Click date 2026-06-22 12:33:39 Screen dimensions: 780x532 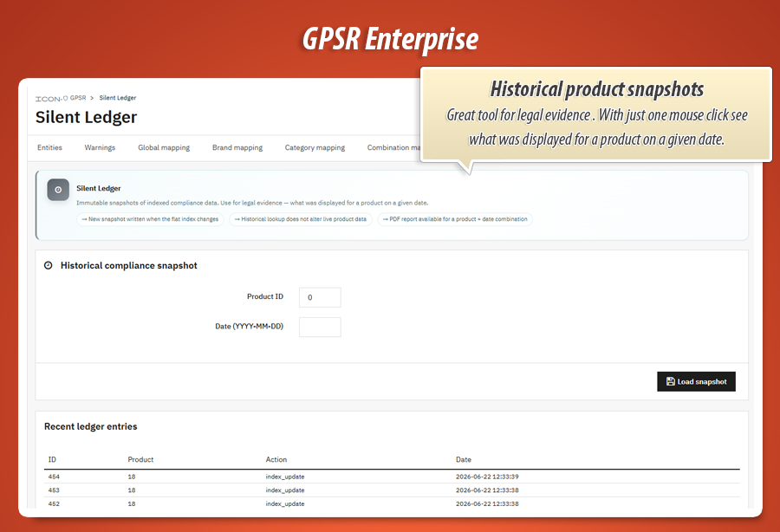(x=487, y=477)
